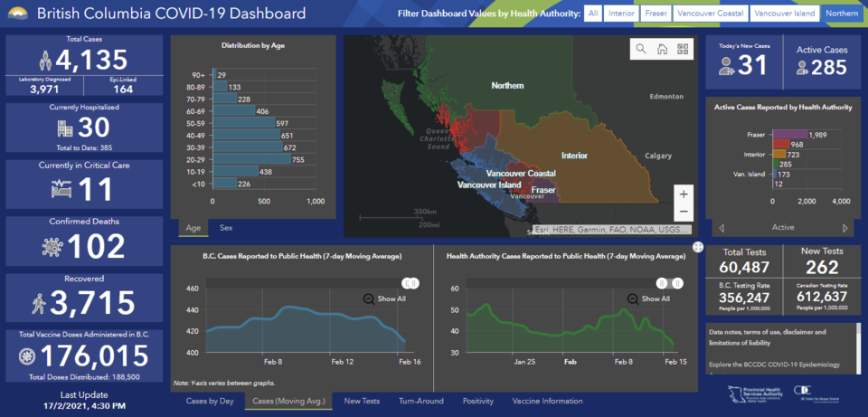Image resolution: width=868 pixels, height=417 pixels.
Task: Click the virus icon beside Confirmed Deaths
Action: point(52,246)
